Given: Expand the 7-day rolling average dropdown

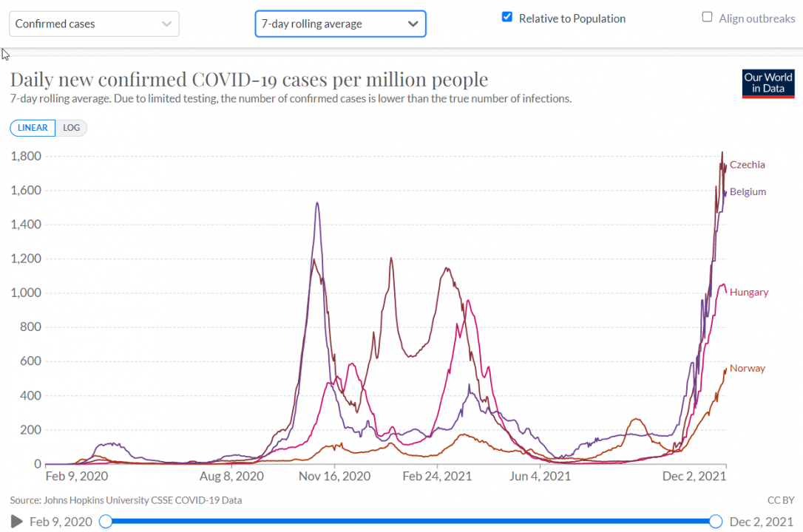Looking at the screenshot, I should point(340,24).
